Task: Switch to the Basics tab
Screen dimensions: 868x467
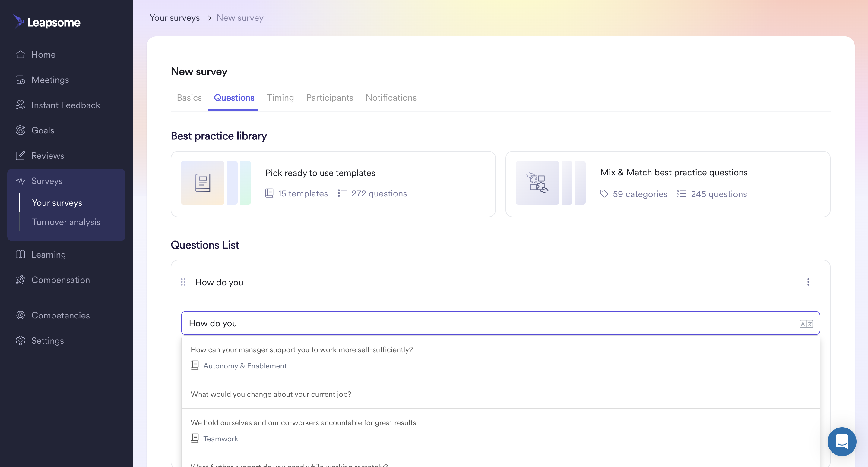Action: click(x=189, y=98)
